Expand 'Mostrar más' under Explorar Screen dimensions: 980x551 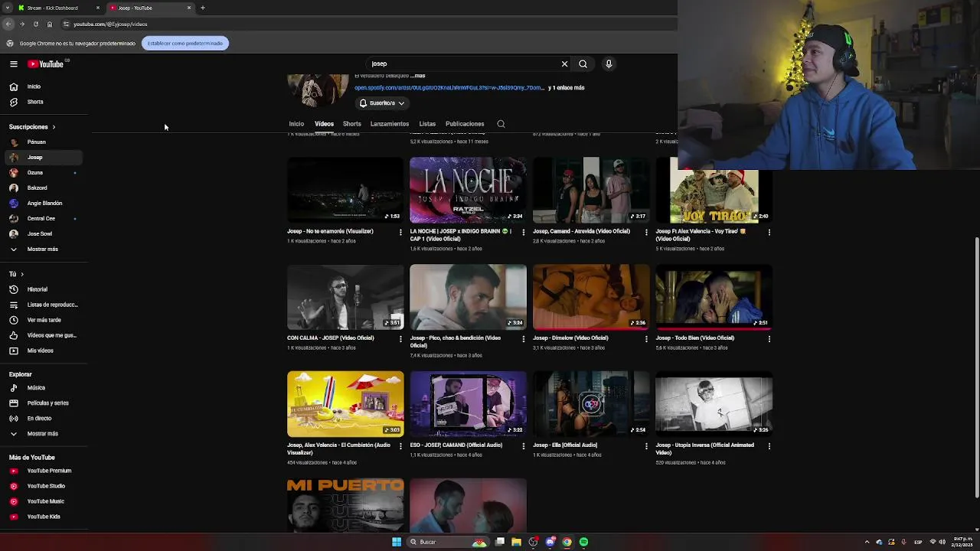(x=44, y=434)
